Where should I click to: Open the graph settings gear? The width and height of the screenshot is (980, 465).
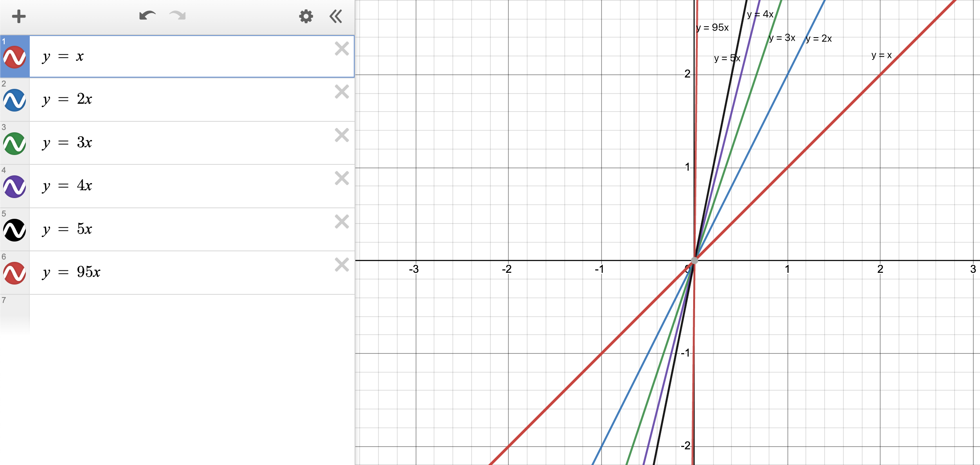pyautogui.click(x=306, y=16)
